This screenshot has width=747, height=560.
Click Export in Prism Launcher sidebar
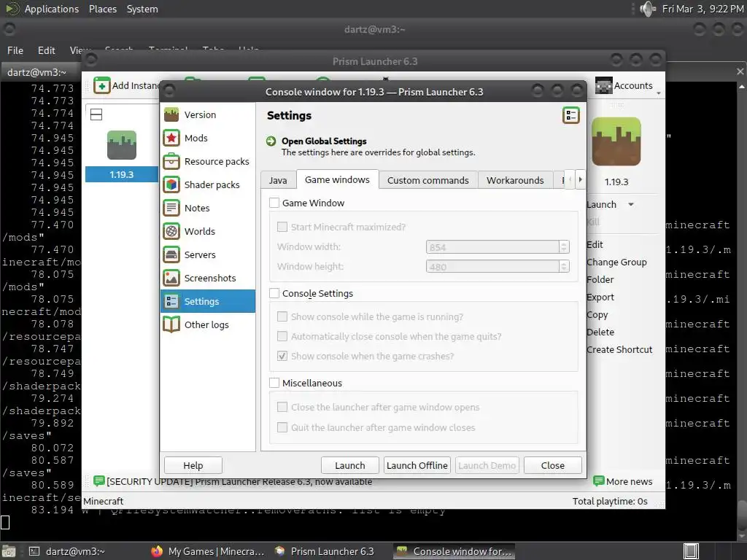(600, 297)
